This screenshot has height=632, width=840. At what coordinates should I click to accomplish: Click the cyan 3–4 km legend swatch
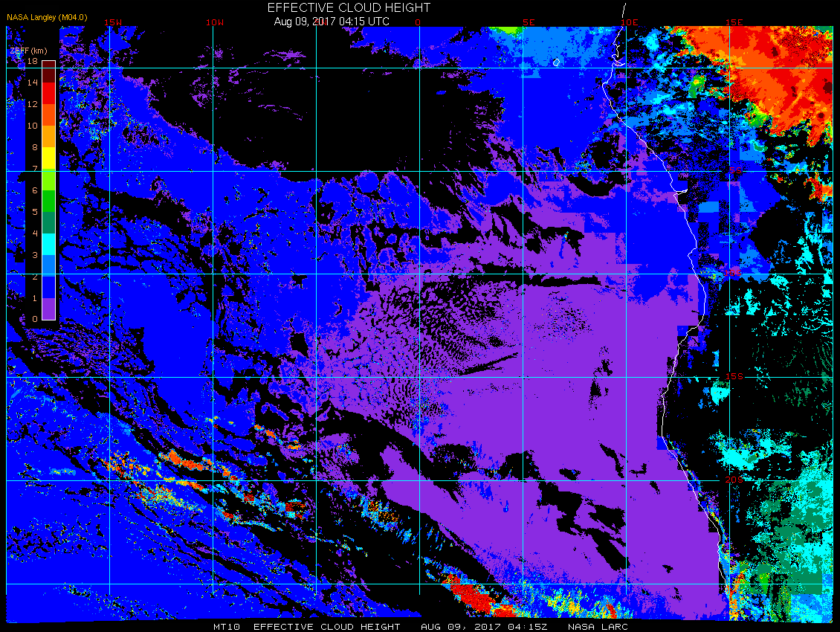click(49, 244)
